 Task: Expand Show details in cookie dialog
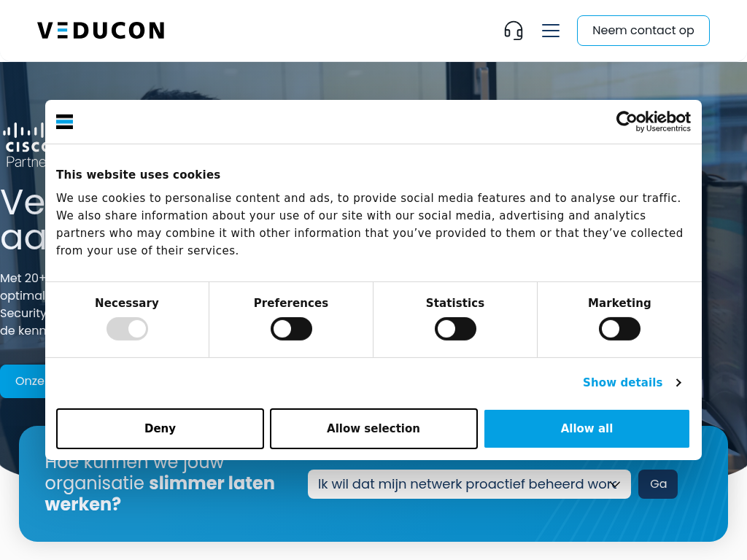622,383
